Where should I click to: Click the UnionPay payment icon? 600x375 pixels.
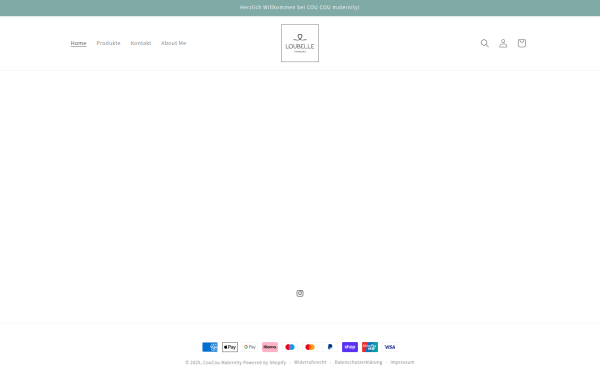370,347
